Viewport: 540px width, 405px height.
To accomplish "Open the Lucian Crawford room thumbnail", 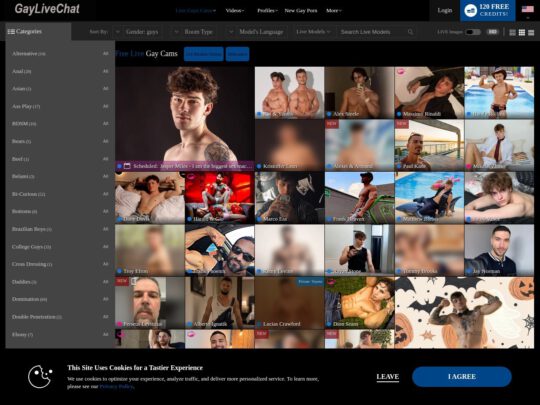I will (289, 303).
